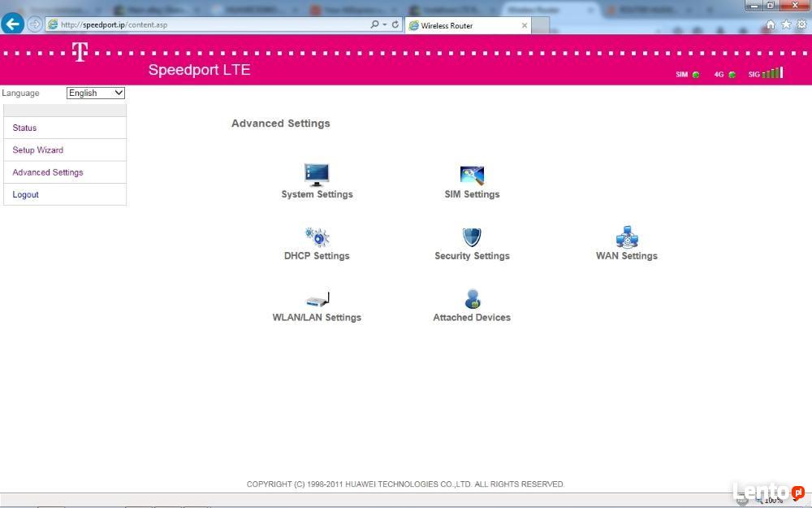Select Advanced Settings in the sidebar
Viewport: 812px width, 508px height.
(65, 172)
